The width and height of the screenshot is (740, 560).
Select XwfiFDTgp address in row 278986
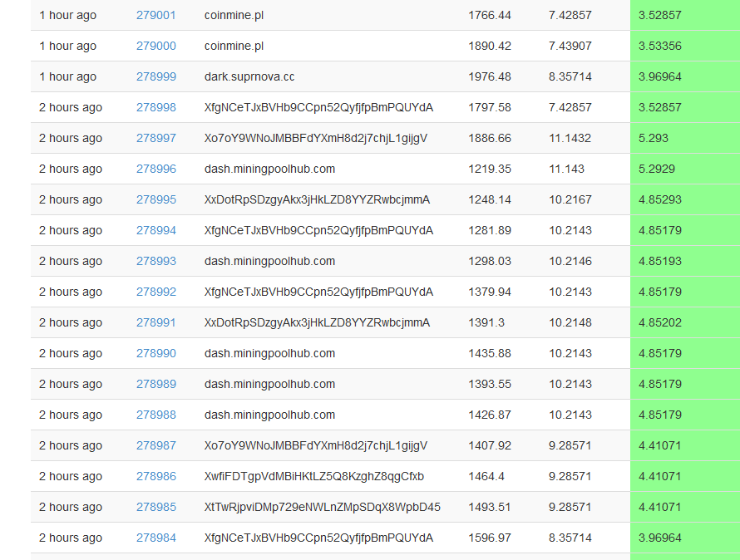click(x=313, y=476)
